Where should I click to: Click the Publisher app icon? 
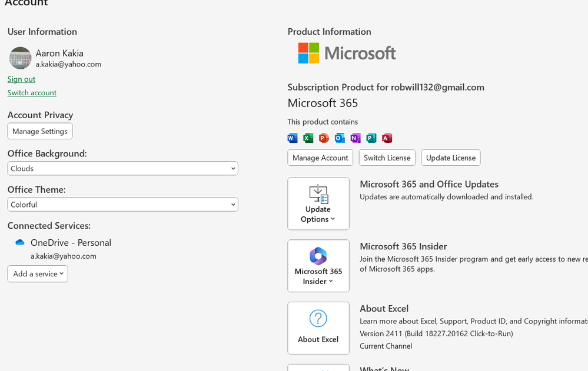point(371,138)
